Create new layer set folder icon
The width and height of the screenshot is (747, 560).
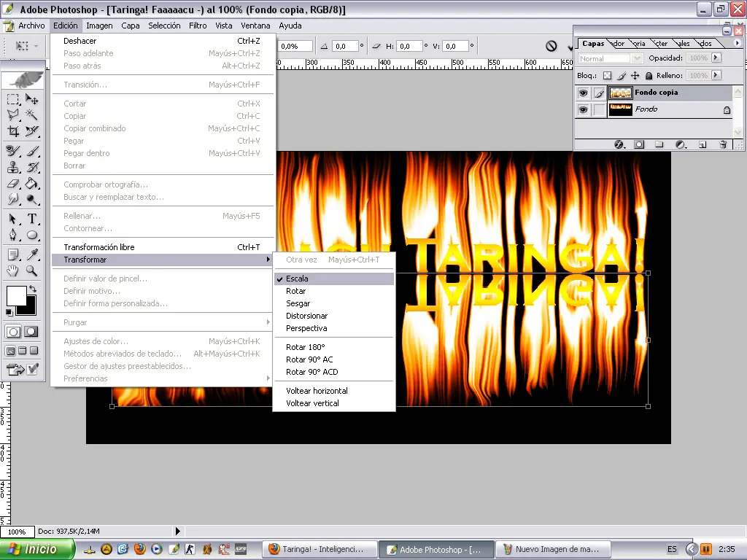coord(659,144)
